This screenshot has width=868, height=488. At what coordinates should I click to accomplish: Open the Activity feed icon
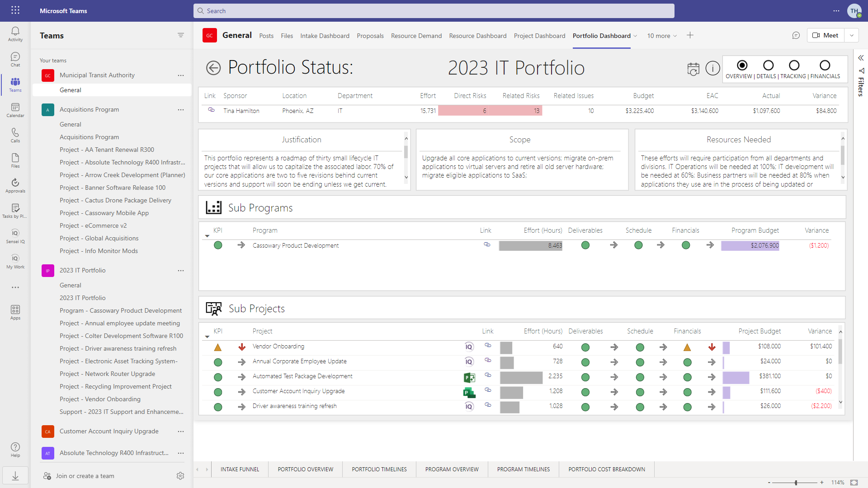point(15,34)
